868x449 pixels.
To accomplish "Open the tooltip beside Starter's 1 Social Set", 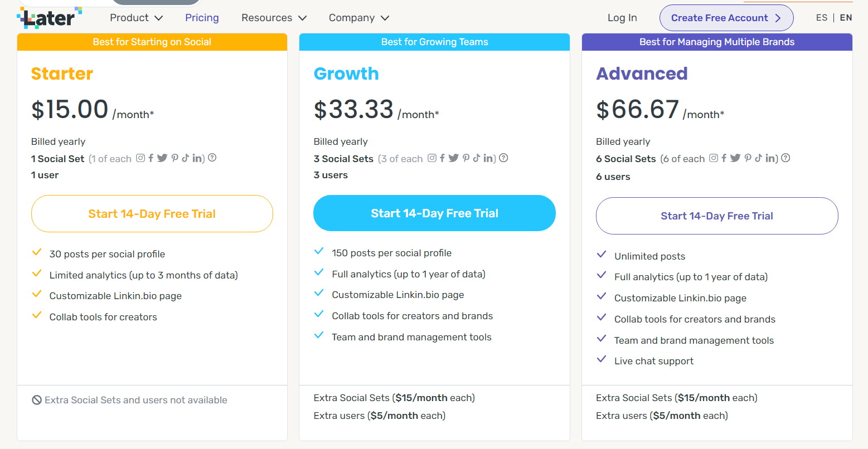I will click(212, 158).
